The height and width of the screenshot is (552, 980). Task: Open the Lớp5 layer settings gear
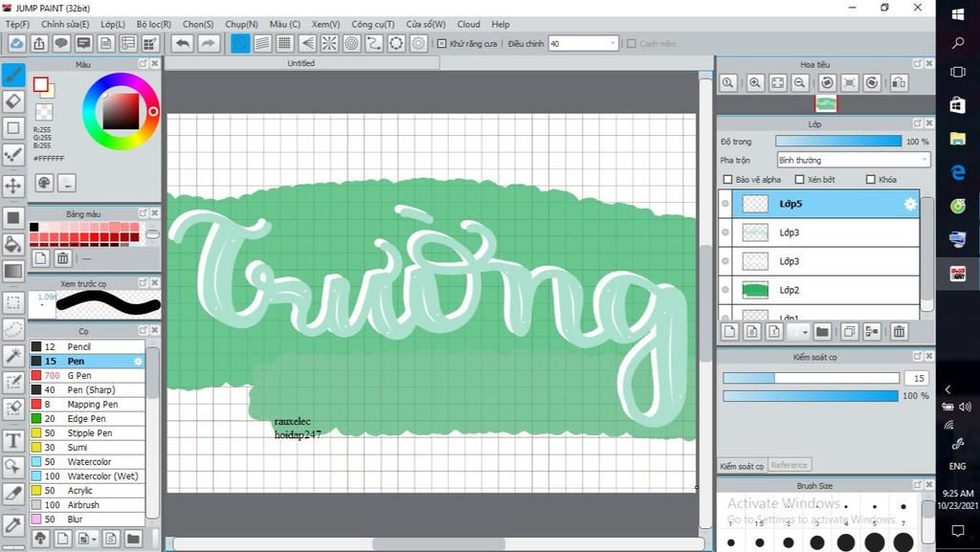[x=911, y=204]
